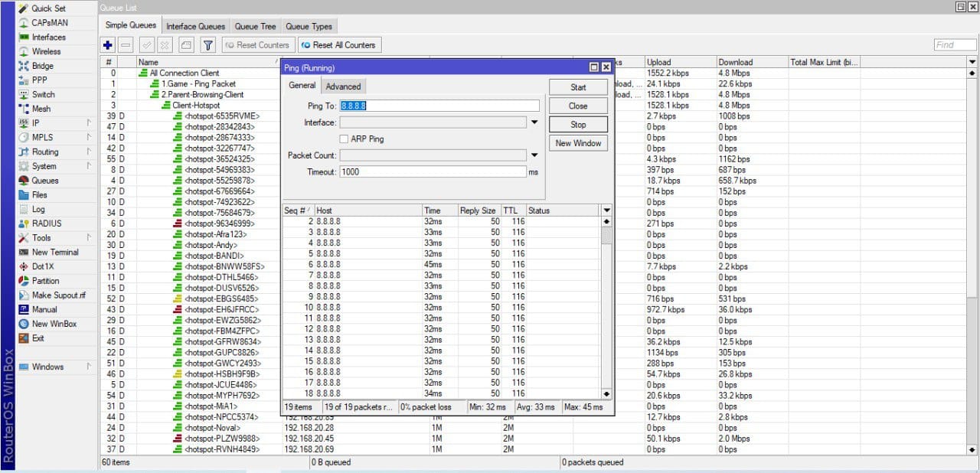Focus the Find search box
The image size is (980, 473).
pos(955,45)
